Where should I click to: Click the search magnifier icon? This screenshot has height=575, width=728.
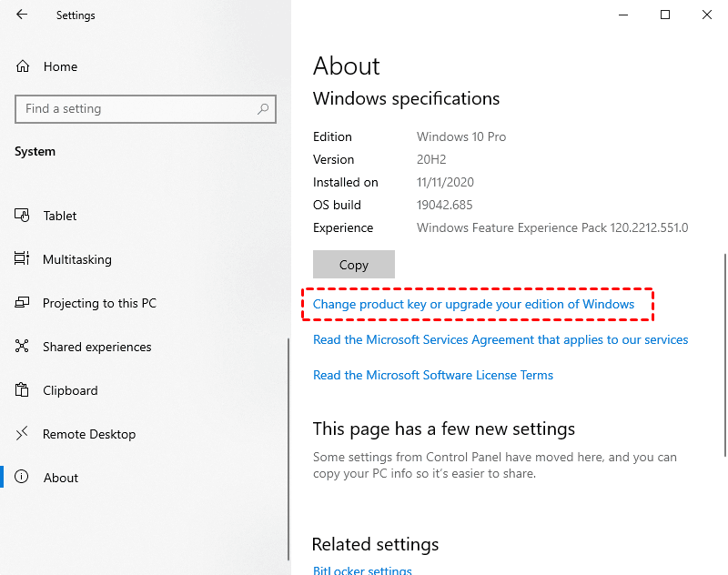263,109
